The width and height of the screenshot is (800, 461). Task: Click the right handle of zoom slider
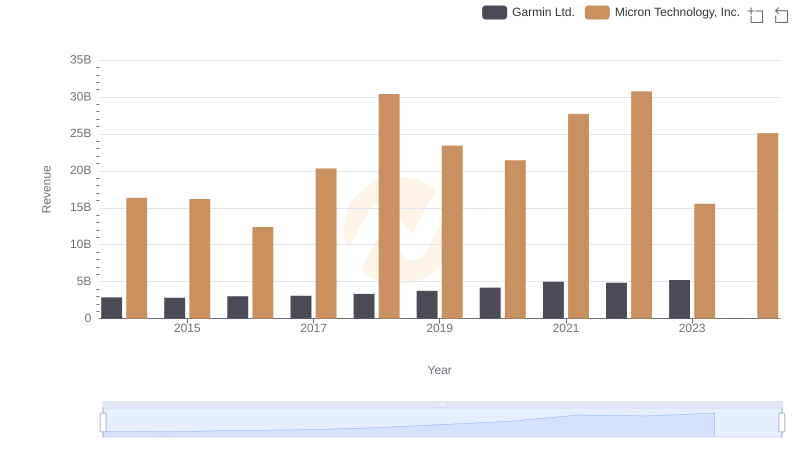(x=782, y=423)
